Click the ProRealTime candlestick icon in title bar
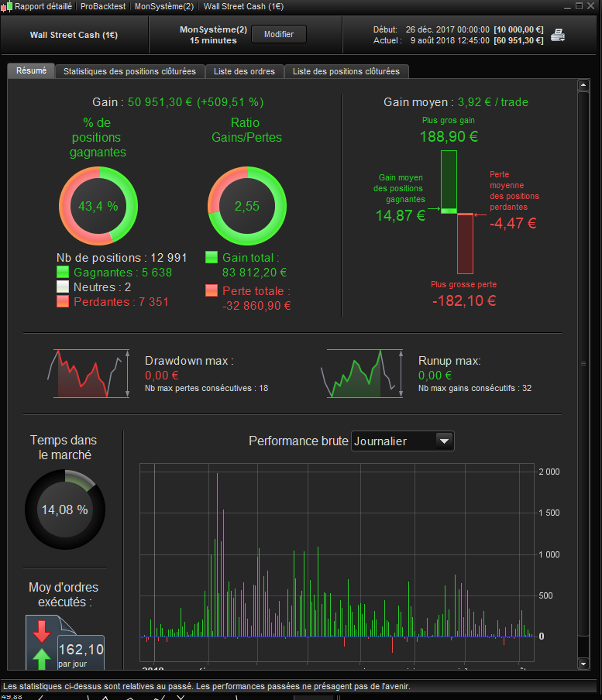 [6, 6]
